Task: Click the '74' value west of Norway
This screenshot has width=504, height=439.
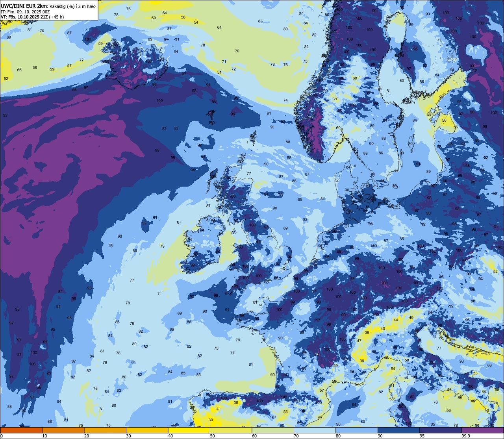Action: (x=285, y=100)
